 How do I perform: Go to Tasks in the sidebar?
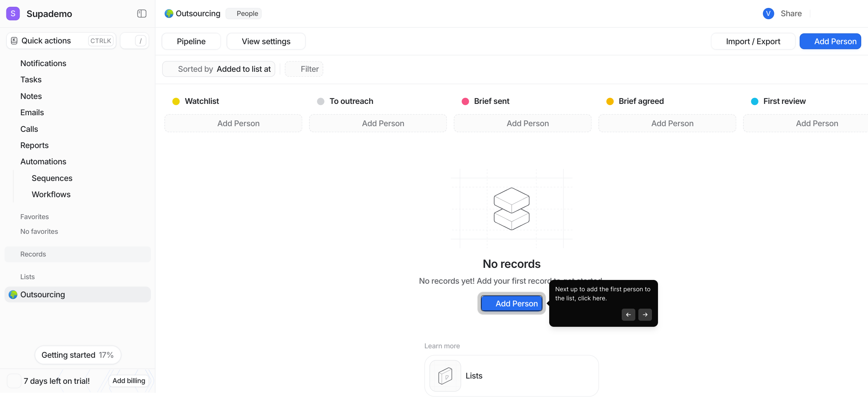(31, 80)
